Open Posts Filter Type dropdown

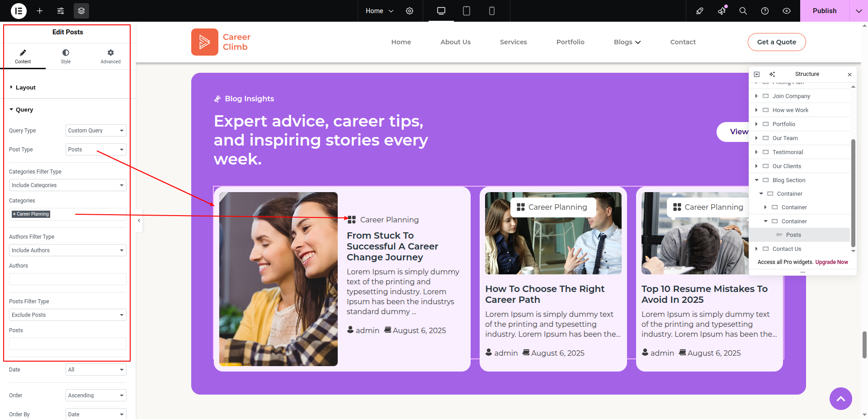[68, 315]
